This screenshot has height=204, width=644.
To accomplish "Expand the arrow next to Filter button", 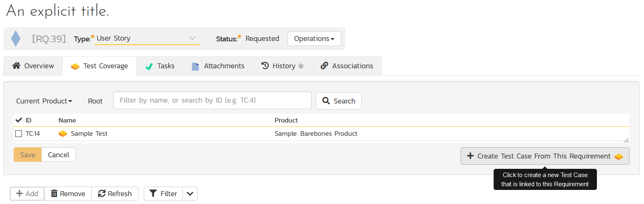I will (190, 194).
